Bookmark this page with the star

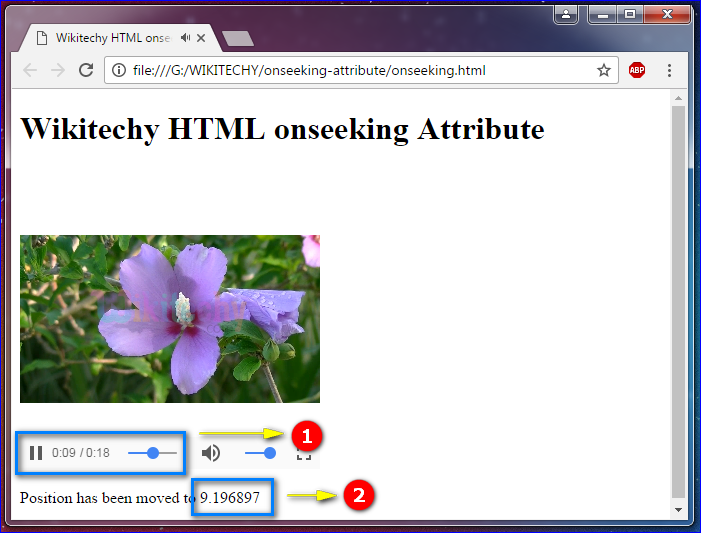(604, 70)
